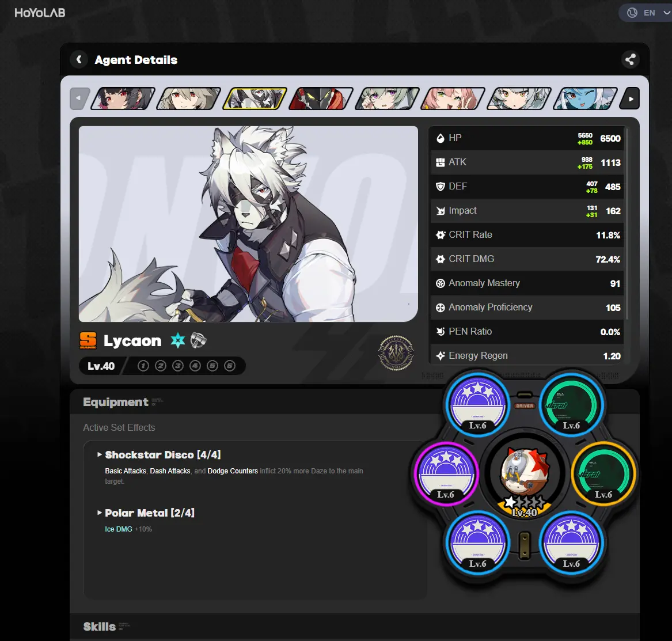The height and width of the screenshot is (641, 672).
Task: Click the share icon
Action: tap(630, 59)
